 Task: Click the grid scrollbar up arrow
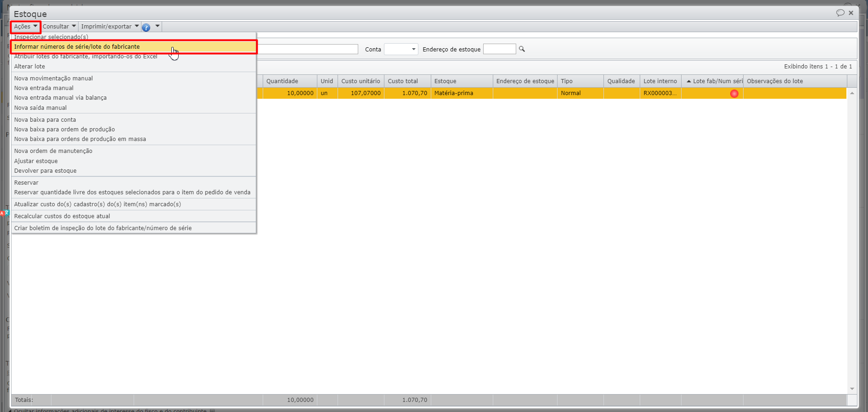852,93
